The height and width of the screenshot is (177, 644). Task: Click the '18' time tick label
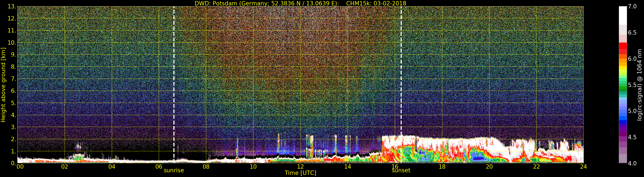(442, 166)
